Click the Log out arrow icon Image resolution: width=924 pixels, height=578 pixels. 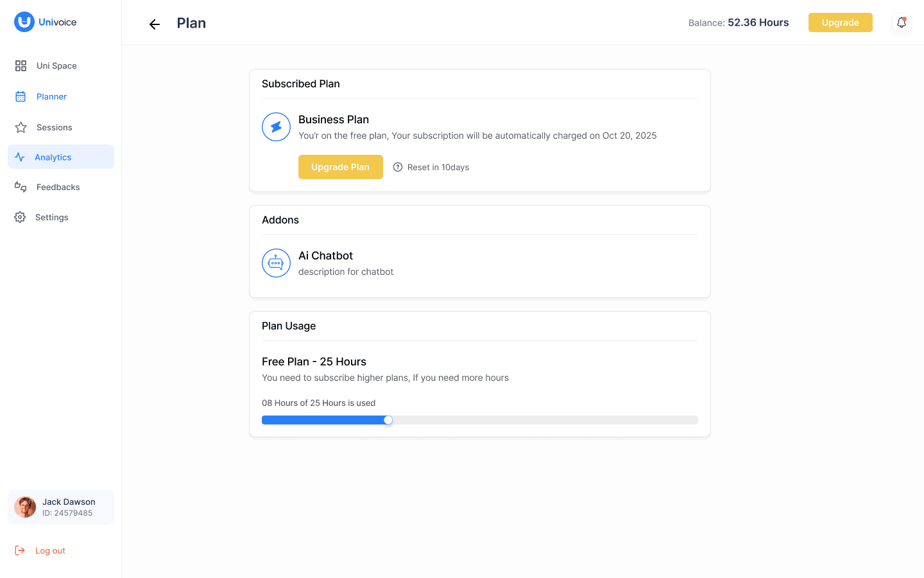pyautogui.click(x=20, y=550)
